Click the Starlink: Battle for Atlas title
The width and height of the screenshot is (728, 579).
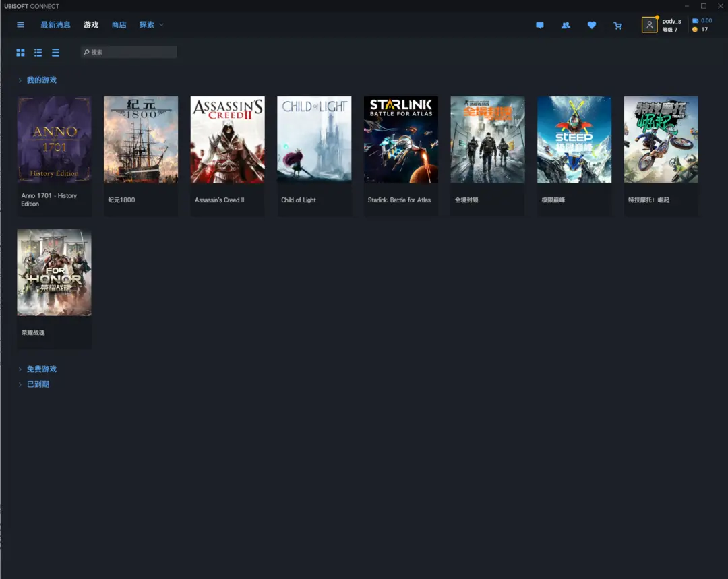399,200
